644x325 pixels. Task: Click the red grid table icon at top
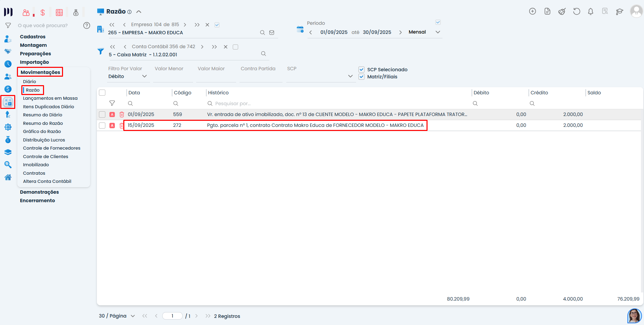coord(59,13)
